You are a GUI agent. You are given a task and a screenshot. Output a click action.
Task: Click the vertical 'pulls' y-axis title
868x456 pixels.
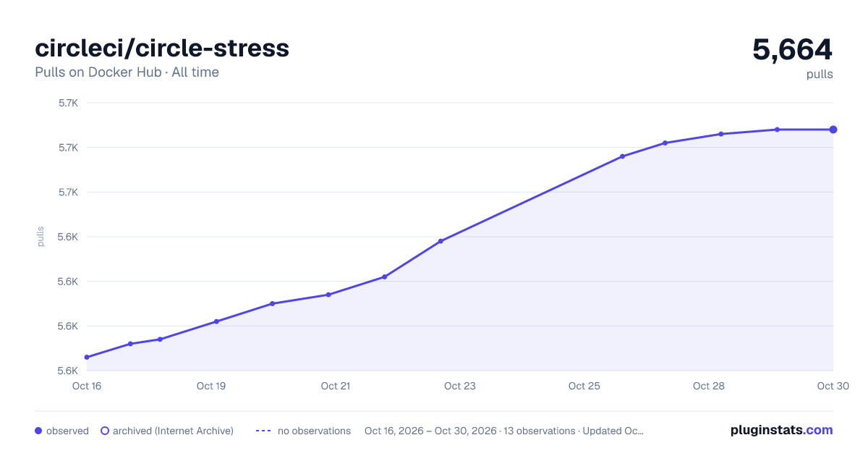(41, 237)
